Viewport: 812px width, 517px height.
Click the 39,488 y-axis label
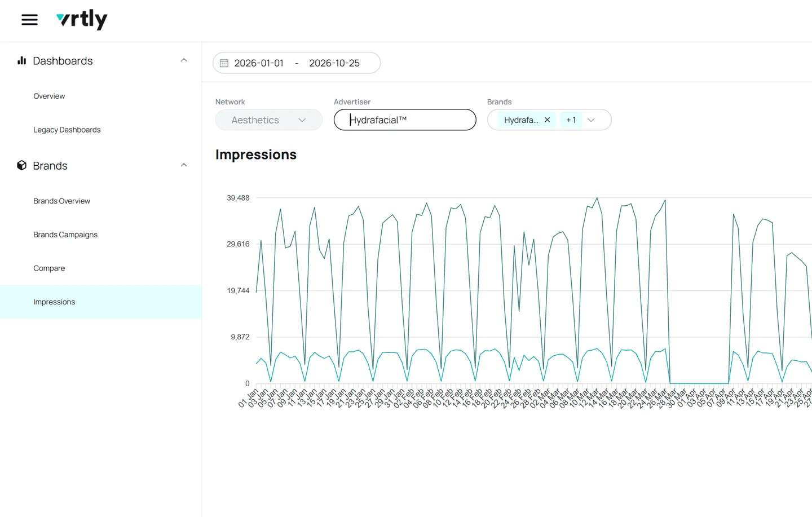pos(238,198)
